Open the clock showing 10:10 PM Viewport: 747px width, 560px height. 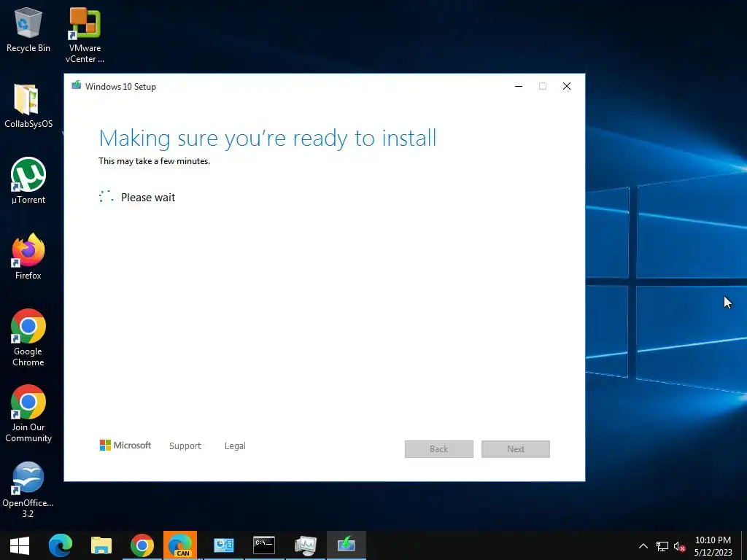coord(713,546)
